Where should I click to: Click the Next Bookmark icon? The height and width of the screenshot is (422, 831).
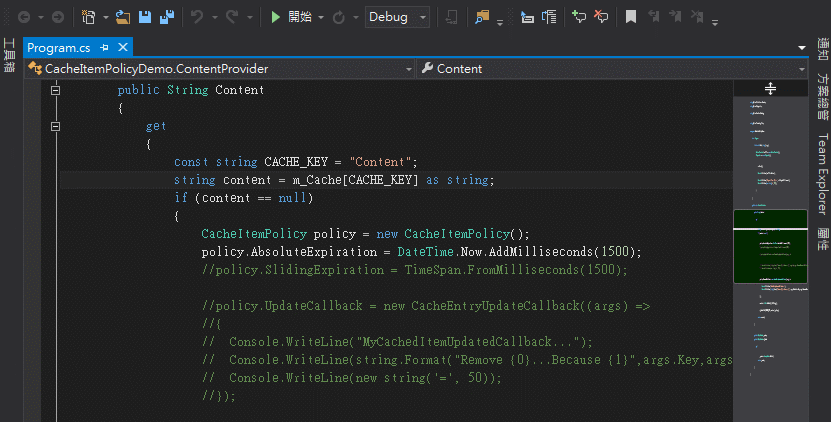point(675,17)
